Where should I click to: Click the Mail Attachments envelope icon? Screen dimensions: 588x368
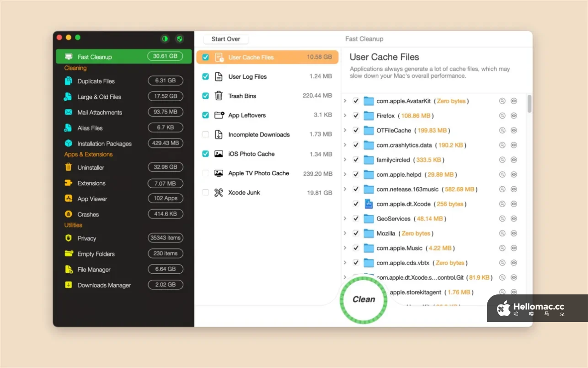pos(68,112)
